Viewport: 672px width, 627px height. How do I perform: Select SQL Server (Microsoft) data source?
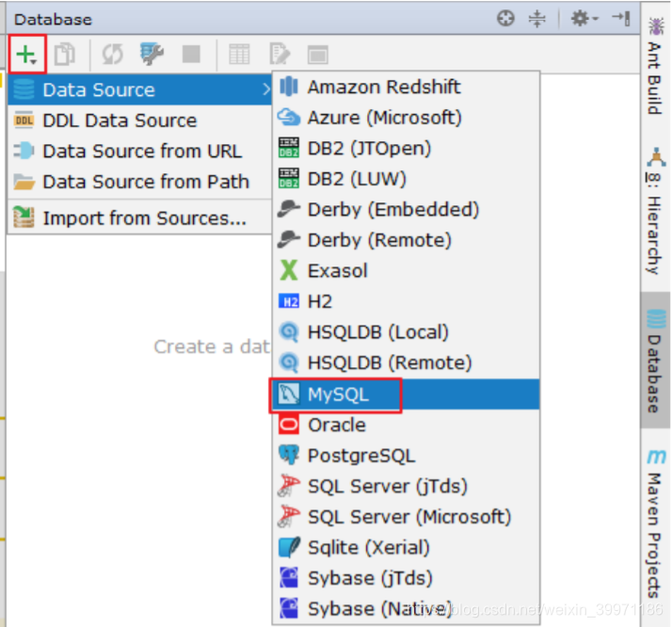(406, 517)
